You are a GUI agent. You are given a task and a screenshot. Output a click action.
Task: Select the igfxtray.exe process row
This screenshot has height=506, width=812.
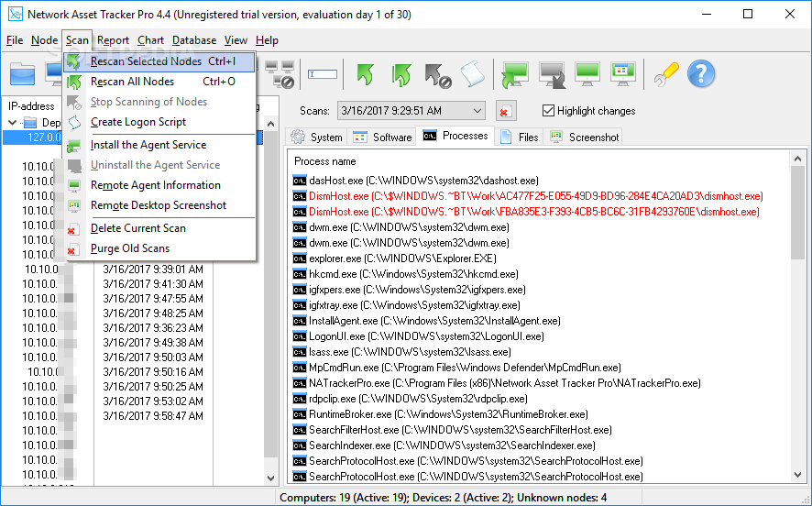coord(407,305)
